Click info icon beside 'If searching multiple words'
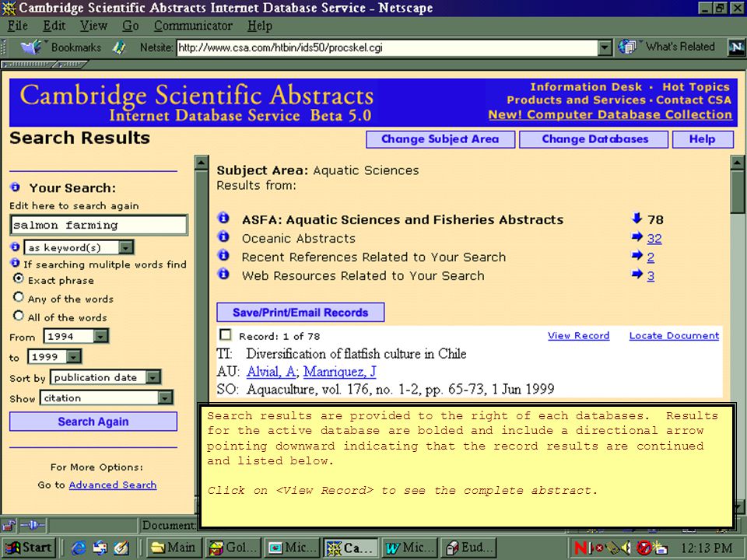Screen dimensions: 747x560 16,264
